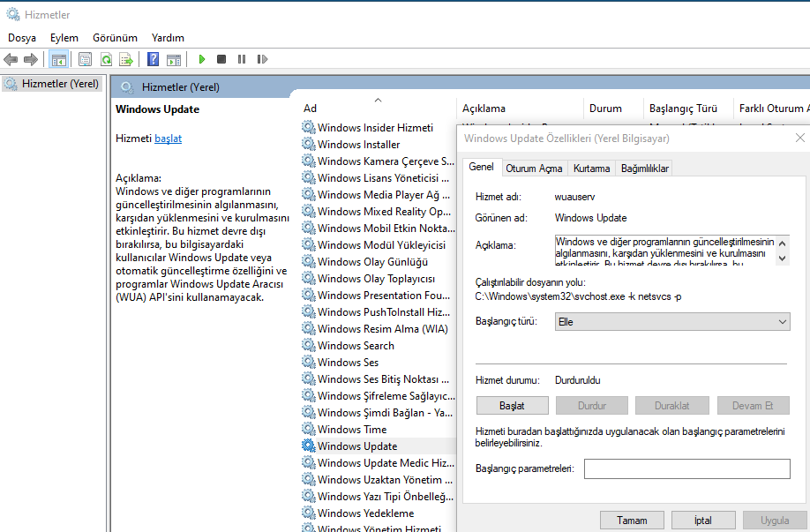Select Windows Şifreleme Sağlayıc... row

(379, 395)
